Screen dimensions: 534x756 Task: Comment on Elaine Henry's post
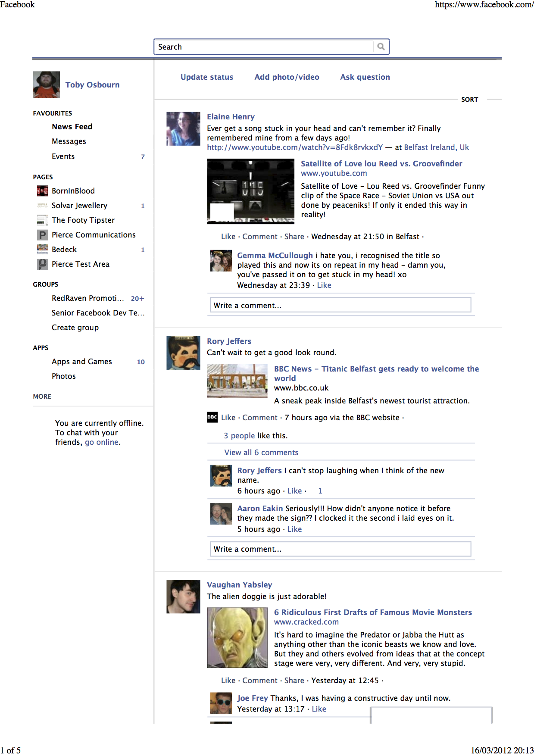coord(260,237)
